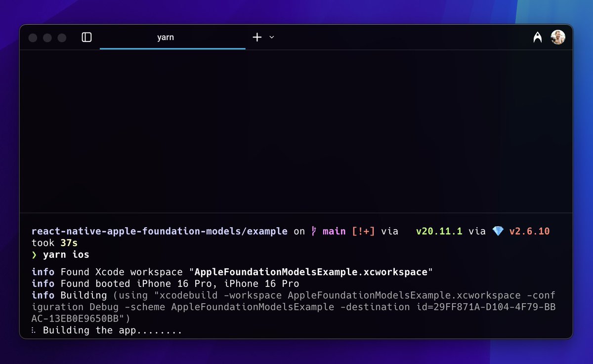Image resolution: width=593 pixels, height=364 pixels.
Task: Open a new tab with plus button
Action: (x=257, y=37)
